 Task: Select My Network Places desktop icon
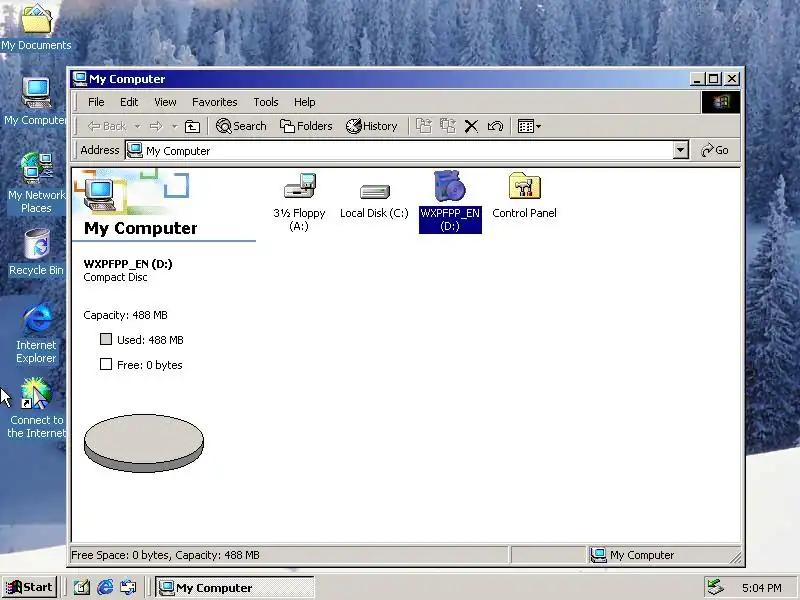pos(36,183)
